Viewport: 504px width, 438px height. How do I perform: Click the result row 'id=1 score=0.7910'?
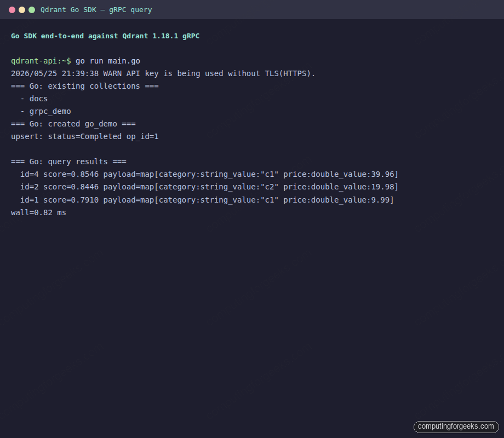pos(207,200)
